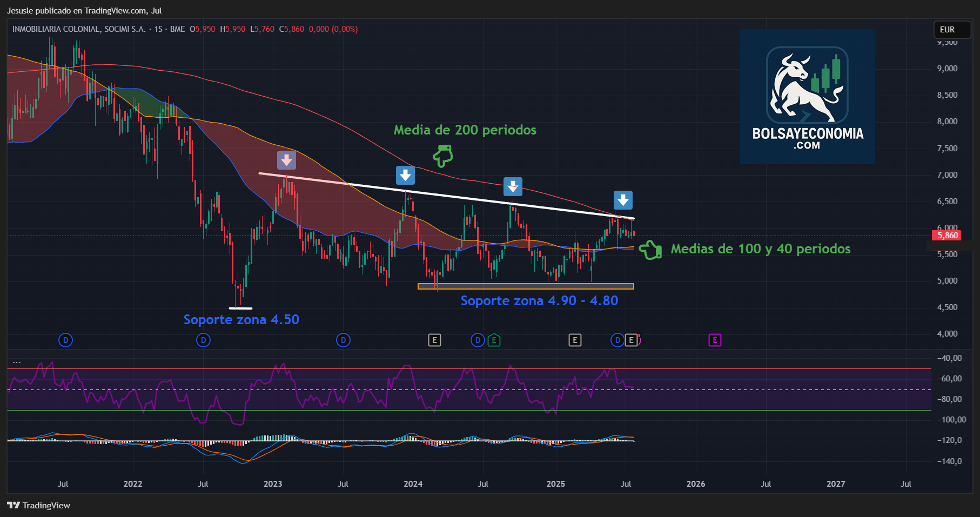Click the -40,00 indicator axis label
The height and width of the screenshot is (517, 980).
point(949,358)
